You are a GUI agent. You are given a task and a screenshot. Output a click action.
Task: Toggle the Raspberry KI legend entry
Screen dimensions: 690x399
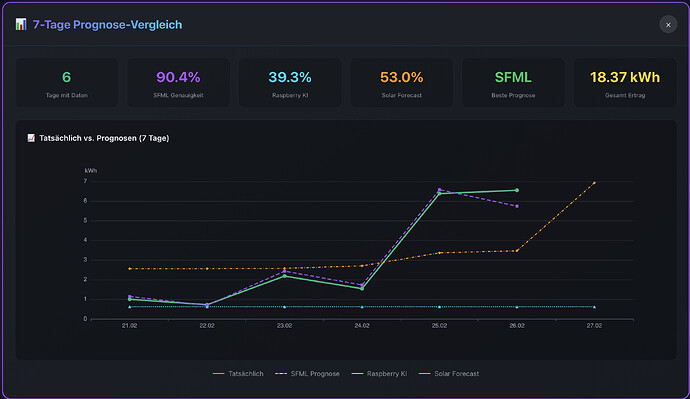(x=379, y=373)
